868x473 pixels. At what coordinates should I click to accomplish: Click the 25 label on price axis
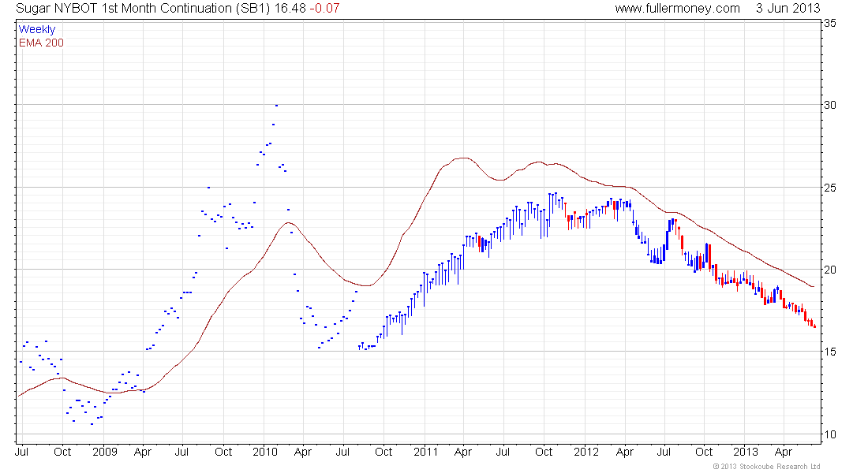(x=830, y=188)
